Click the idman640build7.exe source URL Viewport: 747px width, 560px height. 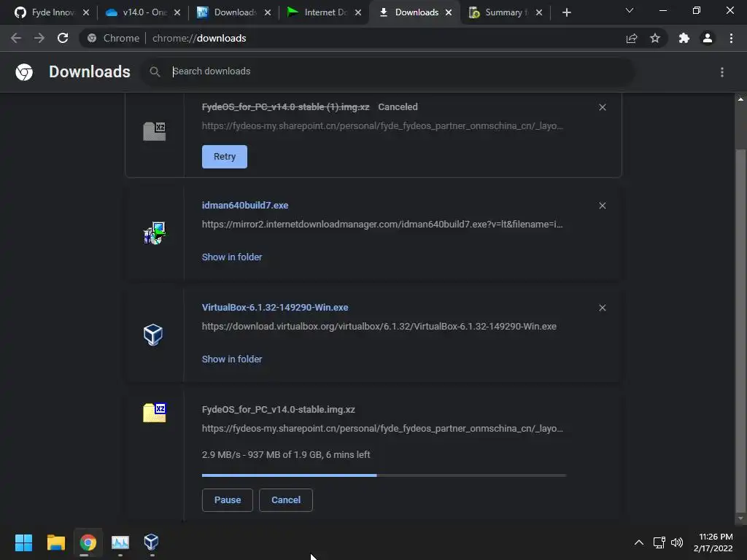pos(382,225)
